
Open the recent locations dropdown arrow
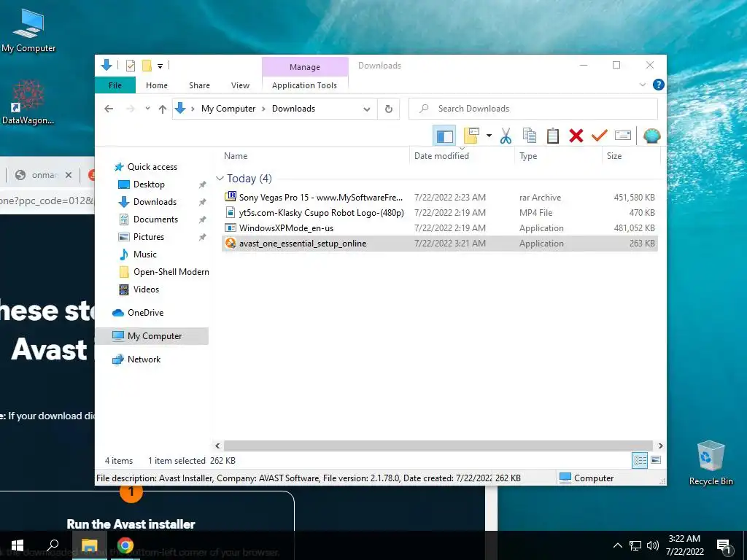tap(147, 109)
